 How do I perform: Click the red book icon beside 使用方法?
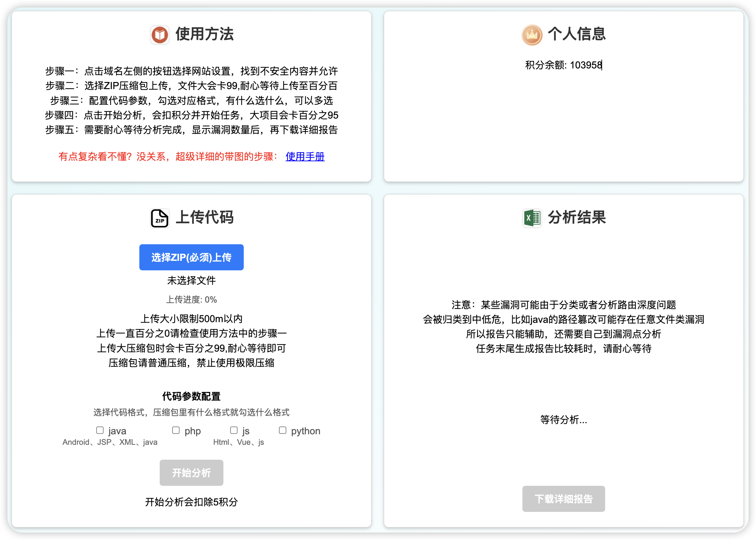pos(160,35)
